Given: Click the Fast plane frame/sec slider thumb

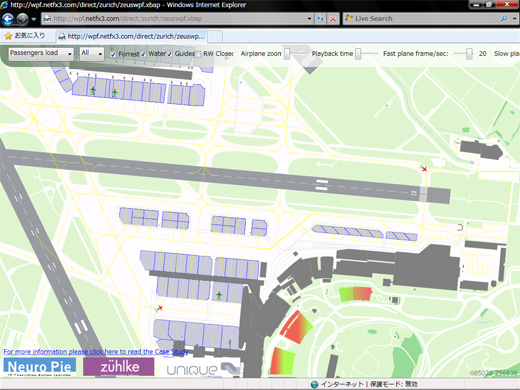Looking at the screenshot, I should (469, 54).
